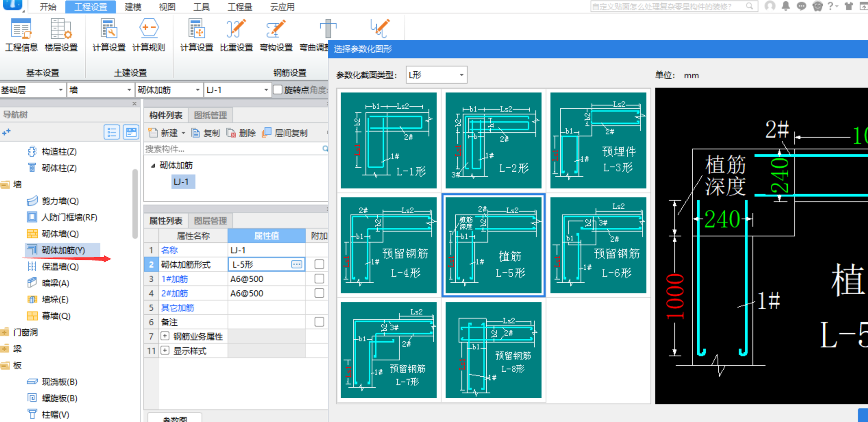Image resolution: width=868 pixels, height=422 pixels.
Task: Collapse the 墙 folder in navigation tree
Action: pyautogui.click(x=5, y=185)
